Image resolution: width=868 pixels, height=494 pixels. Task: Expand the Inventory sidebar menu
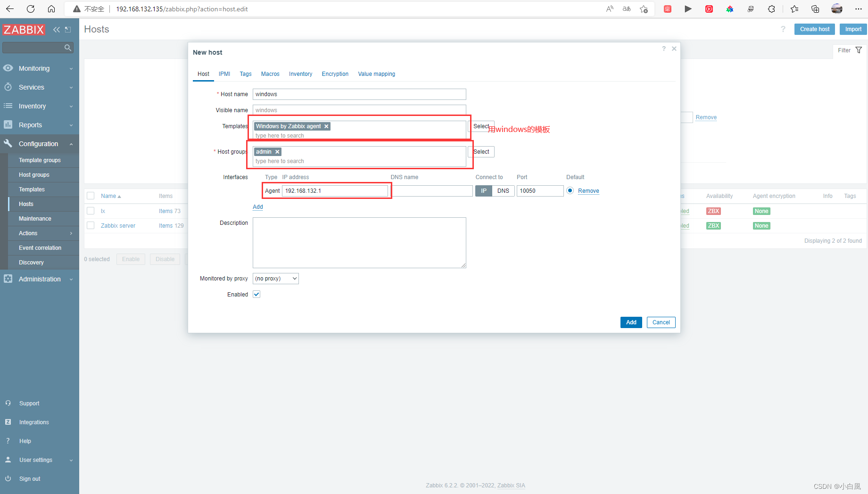(40, 106)
